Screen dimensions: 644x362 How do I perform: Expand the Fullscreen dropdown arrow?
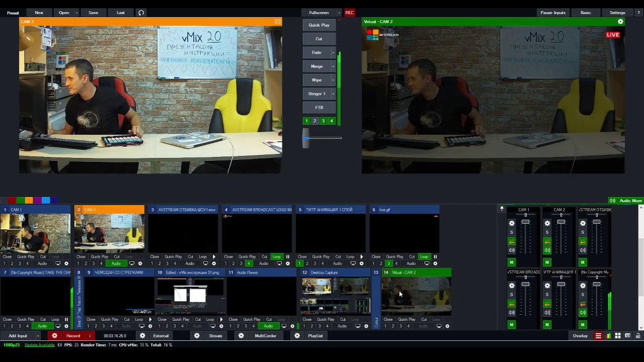[x=339, y=13]
